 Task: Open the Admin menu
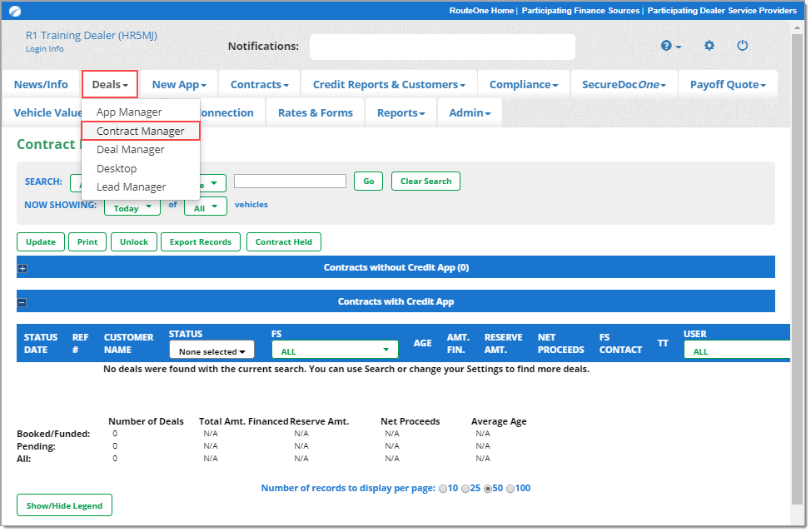pyautogui.click(x=470, y=113)
